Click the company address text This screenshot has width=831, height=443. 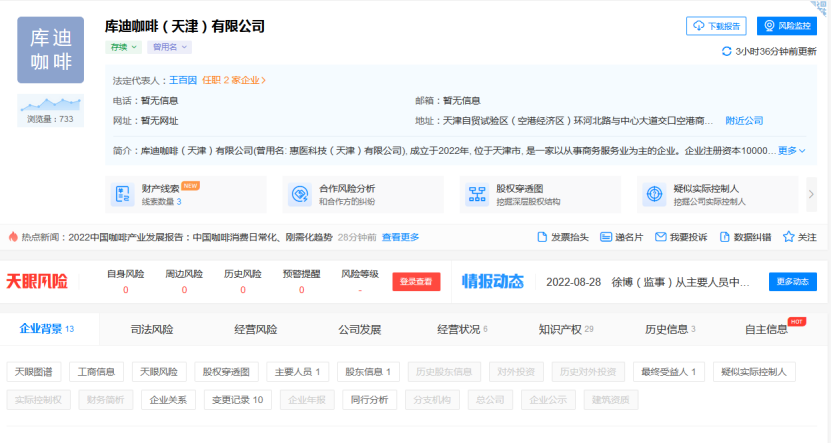coord(578,121)
